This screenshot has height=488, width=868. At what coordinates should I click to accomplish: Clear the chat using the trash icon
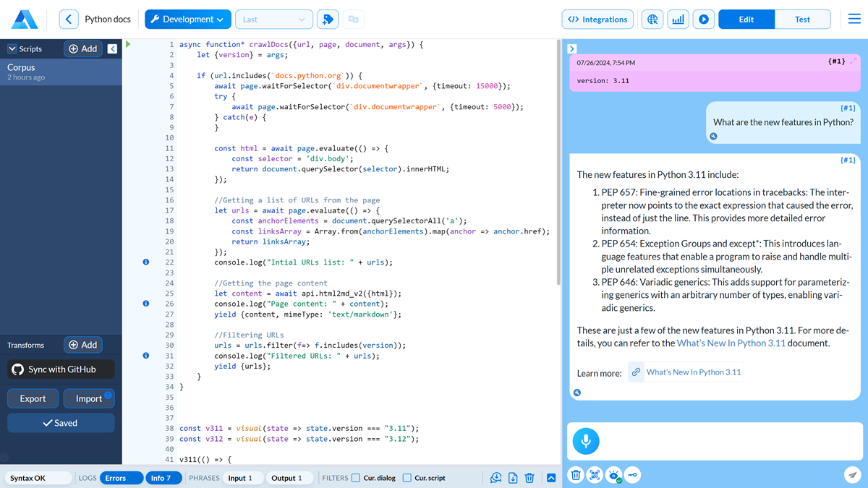coord(575,475)
